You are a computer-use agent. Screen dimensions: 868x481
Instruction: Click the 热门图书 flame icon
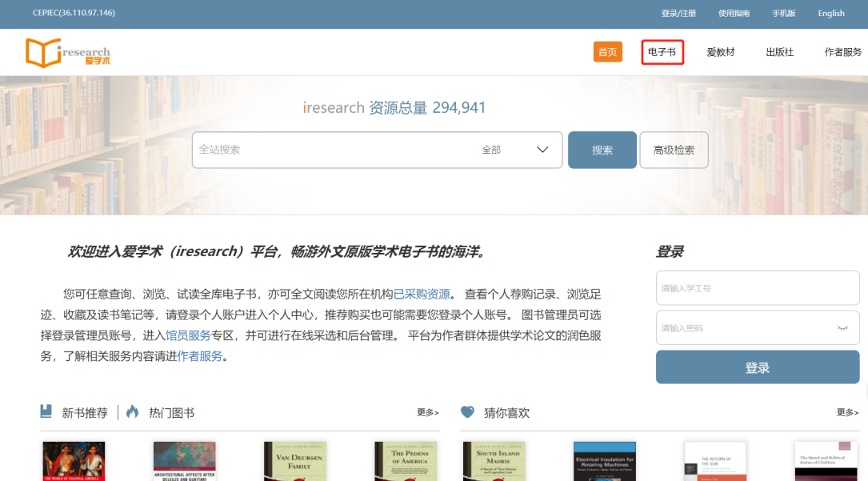click(x=133, y=412)
